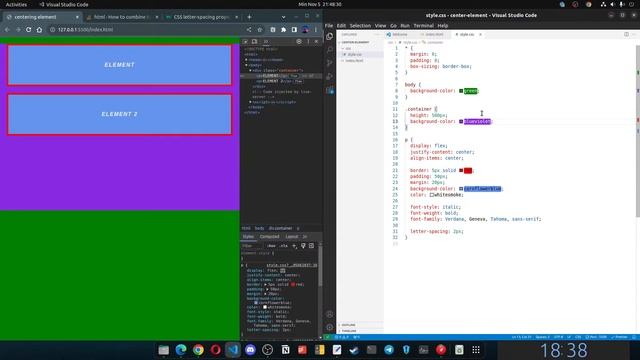The width and height of the screenshot is (640, 360).
Task: Click the cornflowerblue color swatch in editor
Action: (x=461, y=189)
